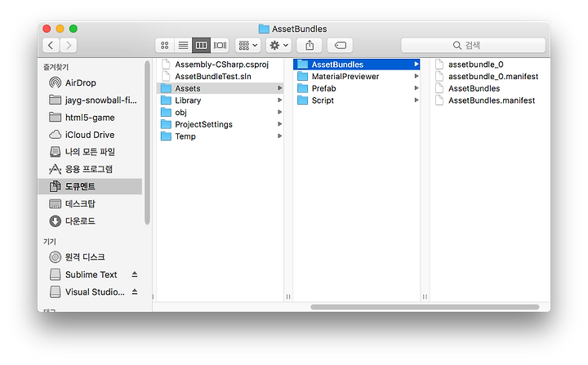Select column view mode
Image resolution: width=588 pixels, height=365 pixels.
pos(202,46)
